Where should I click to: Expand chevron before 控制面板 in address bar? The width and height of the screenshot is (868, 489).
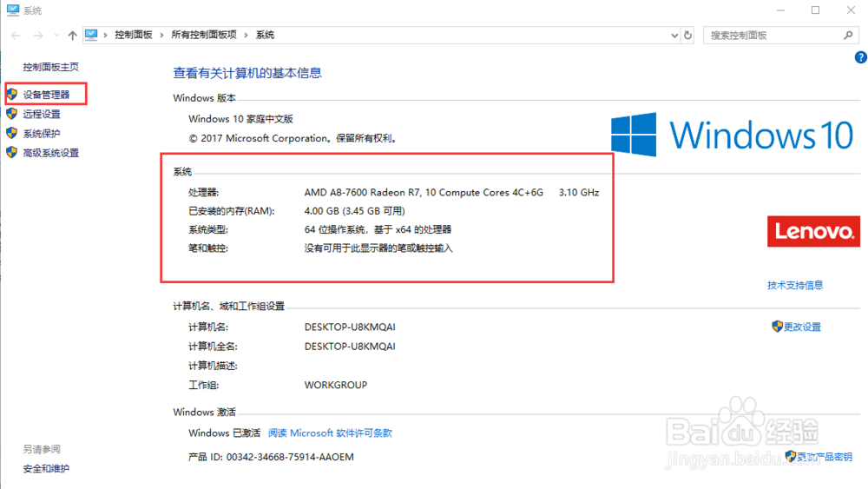[105, 35]
